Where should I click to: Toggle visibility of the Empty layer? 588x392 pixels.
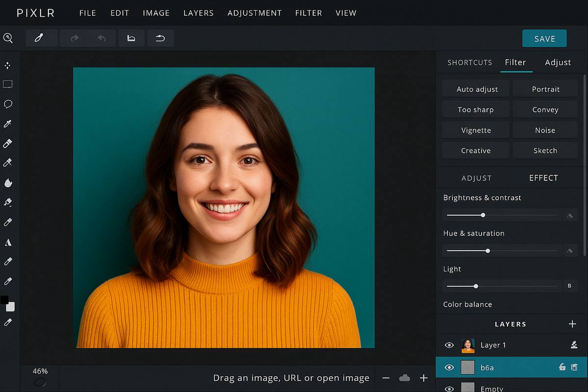[x=449, y=388]
